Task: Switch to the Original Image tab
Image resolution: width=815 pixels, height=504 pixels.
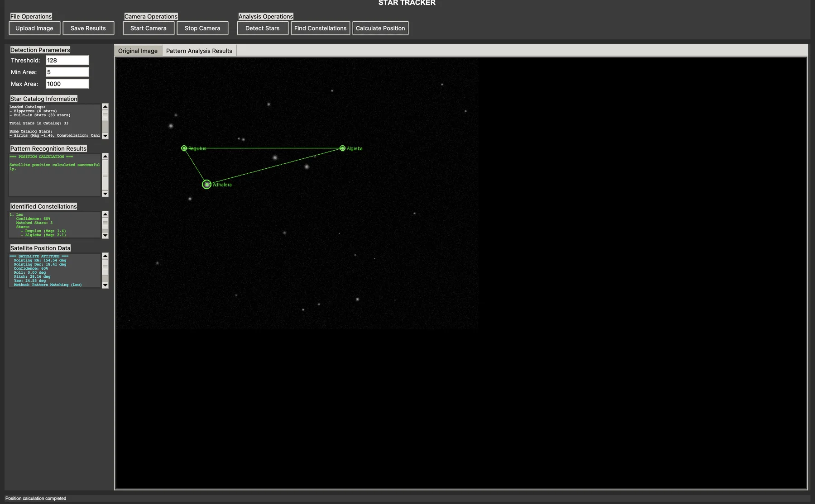Action: (x=138, y=51)
